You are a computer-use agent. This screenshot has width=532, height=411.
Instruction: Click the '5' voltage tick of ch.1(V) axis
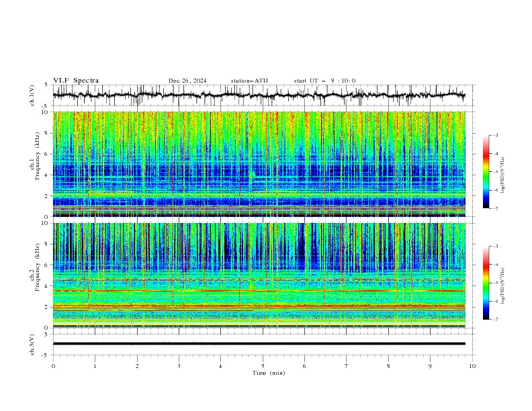46,85
